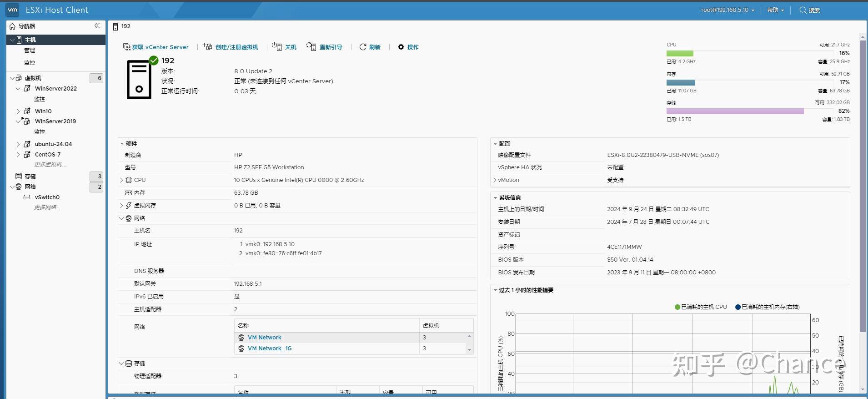Click More networks link in navigator
868x399 pixels.
[48, 207]
